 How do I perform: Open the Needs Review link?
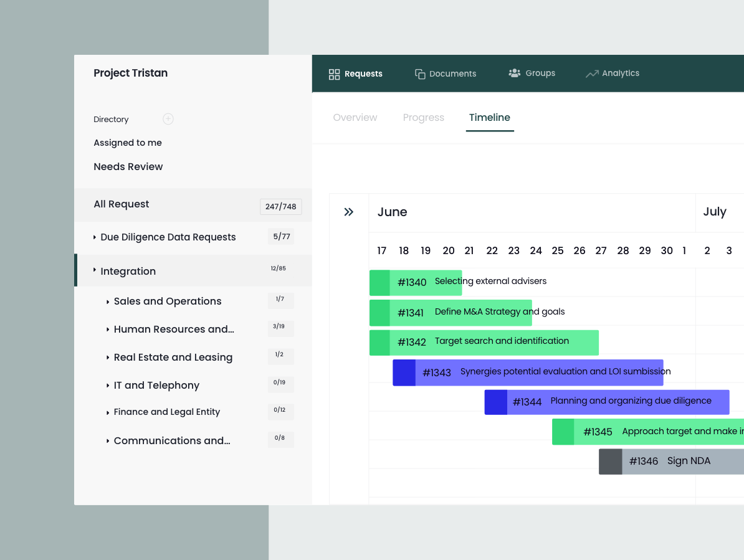point(128,167)
